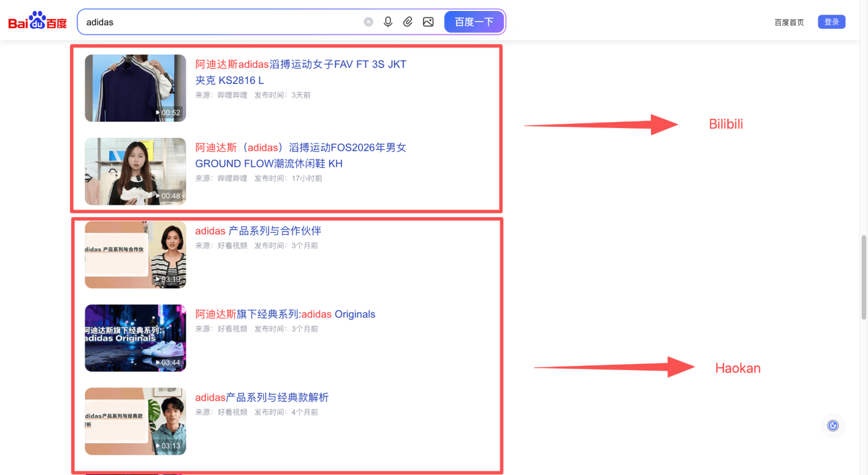Click the 发布时间 4个月前 text

(x=286, y=412)
